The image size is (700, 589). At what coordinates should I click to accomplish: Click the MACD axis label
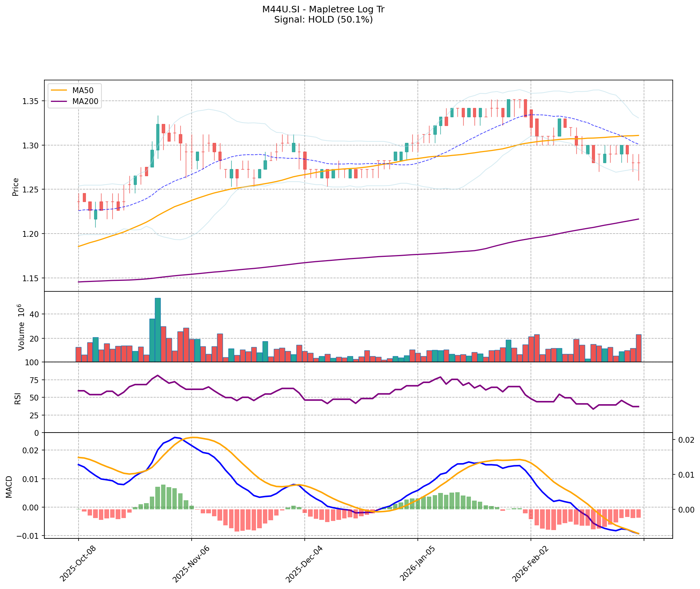click(x=9, y=487)
